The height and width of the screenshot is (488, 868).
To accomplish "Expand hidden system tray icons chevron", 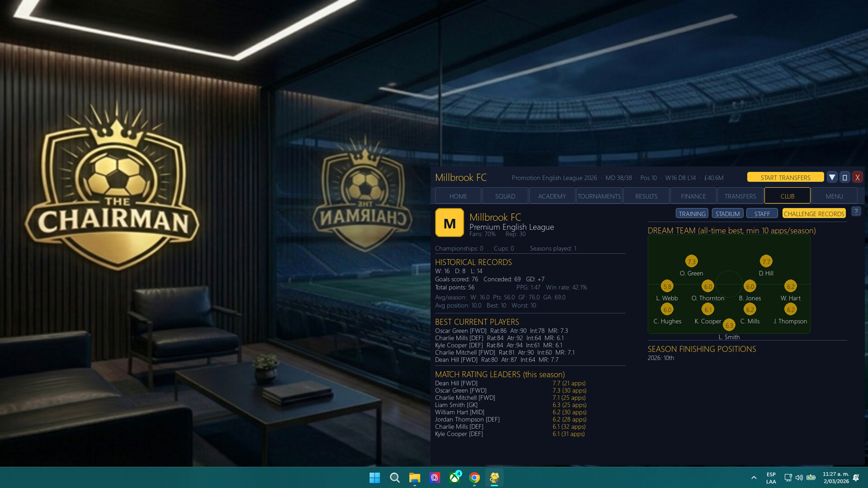I will point(754,478).
